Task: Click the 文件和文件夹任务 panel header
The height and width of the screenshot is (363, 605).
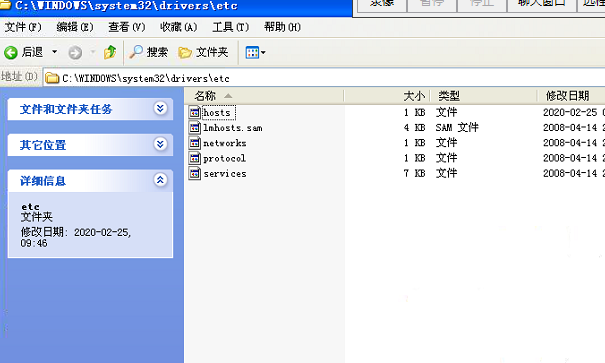Action: 90,109
